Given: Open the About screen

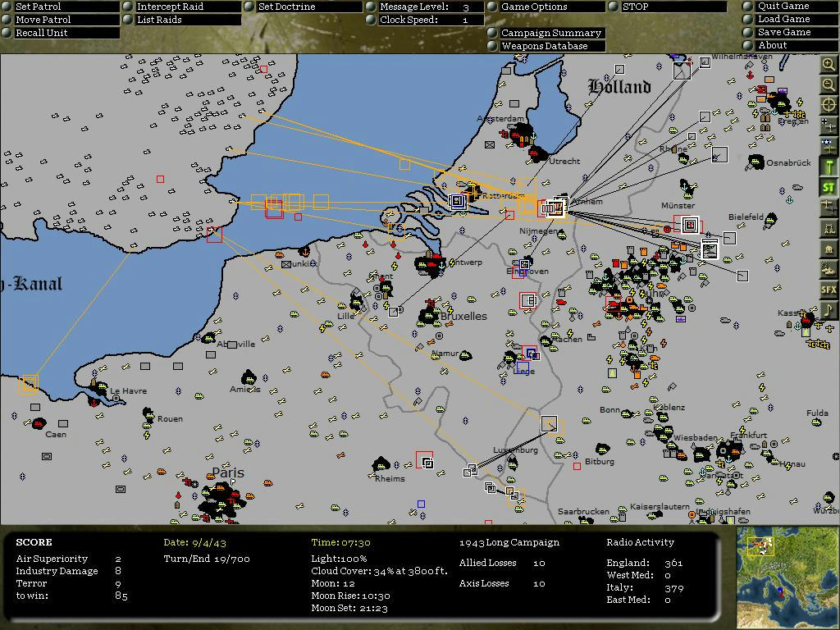Looking at the screenshot, I should [x=790, y=46].
